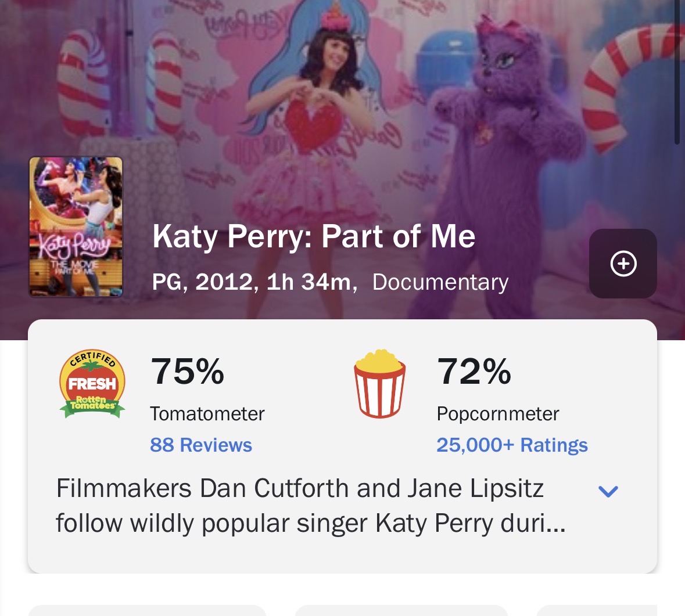685x616 pixels.
Task: Select the first card below the score panel
Action: pyautogui.click(x=147, y=610)
